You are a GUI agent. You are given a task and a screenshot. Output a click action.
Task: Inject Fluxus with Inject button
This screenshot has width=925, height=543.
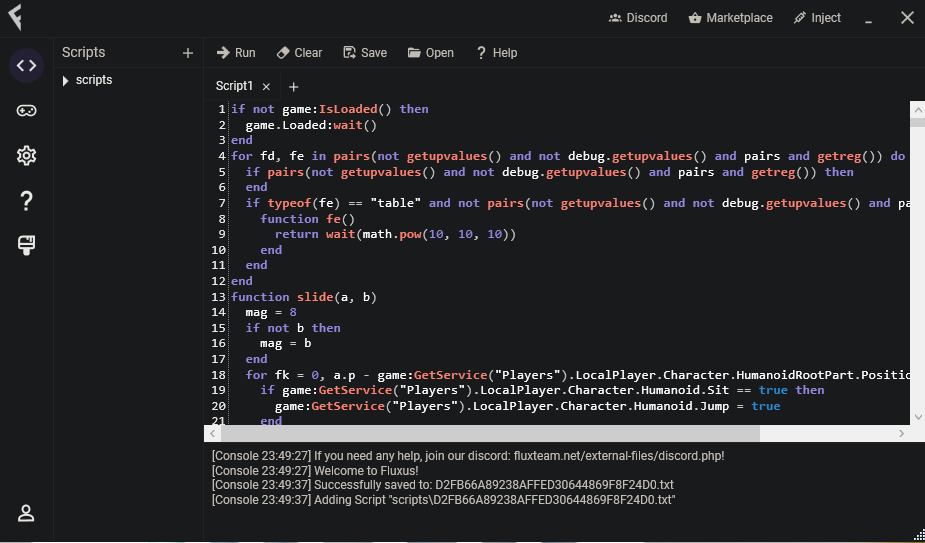(817, 18)
